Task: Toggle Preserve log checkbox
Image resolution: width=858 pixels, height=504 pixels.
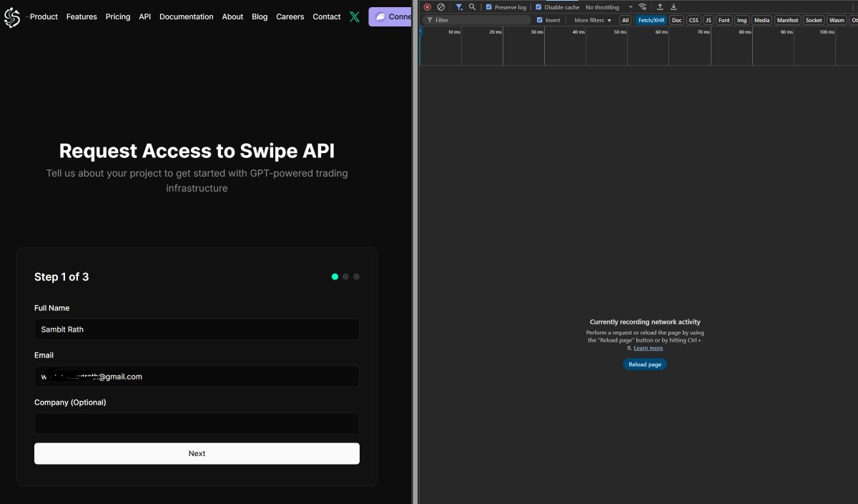Action: 489,7
